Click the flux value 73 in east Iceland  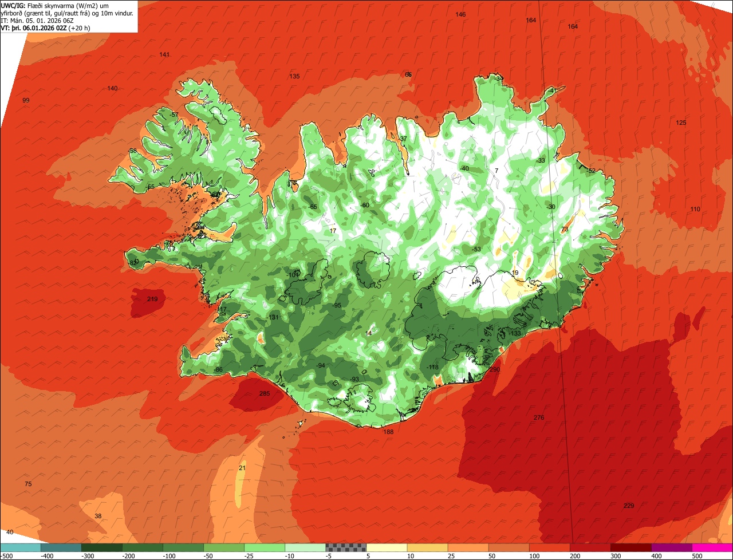pyautogui.click(x=565, y=229)
